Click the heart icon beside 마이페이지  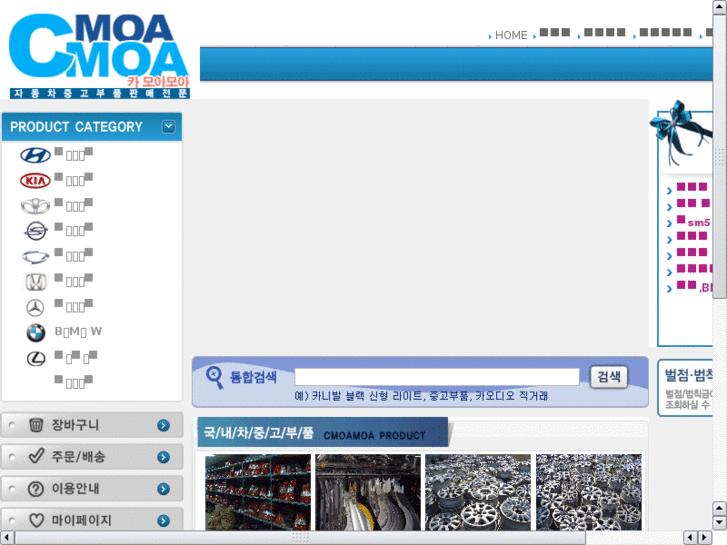(x=36, y=520)
